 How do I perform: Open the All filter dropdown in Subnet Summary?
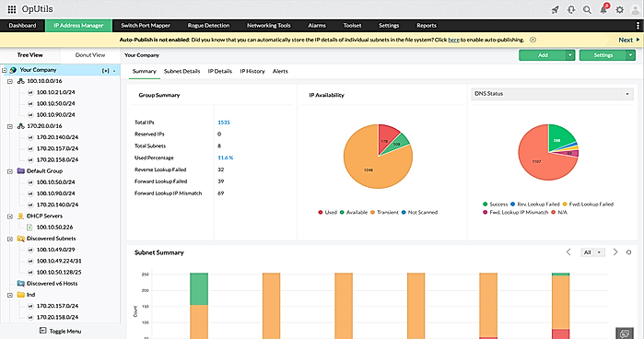(592, 252)
